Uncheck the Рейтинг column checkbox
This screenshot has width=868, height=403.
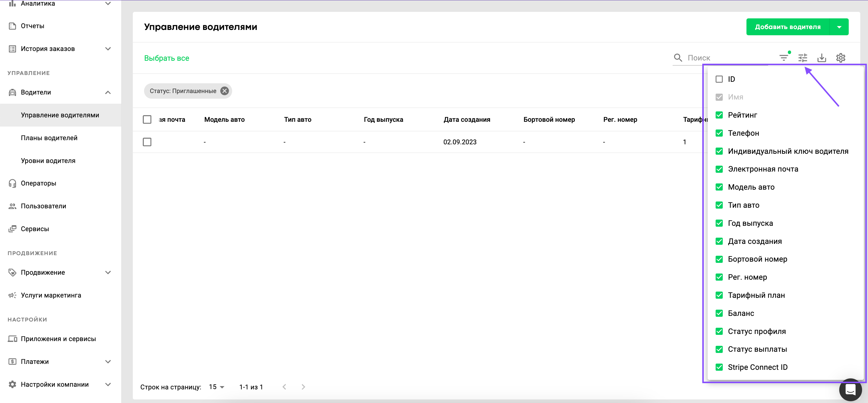pyautogui.click(x=719, y=115)
